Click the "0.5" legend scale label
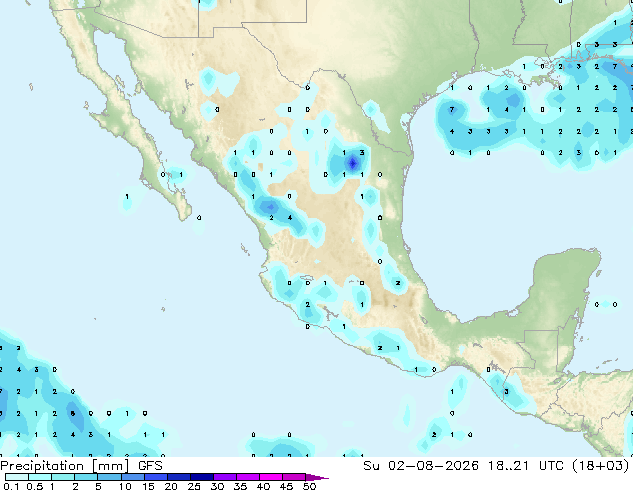634x490 pixels. coord(35,486)
